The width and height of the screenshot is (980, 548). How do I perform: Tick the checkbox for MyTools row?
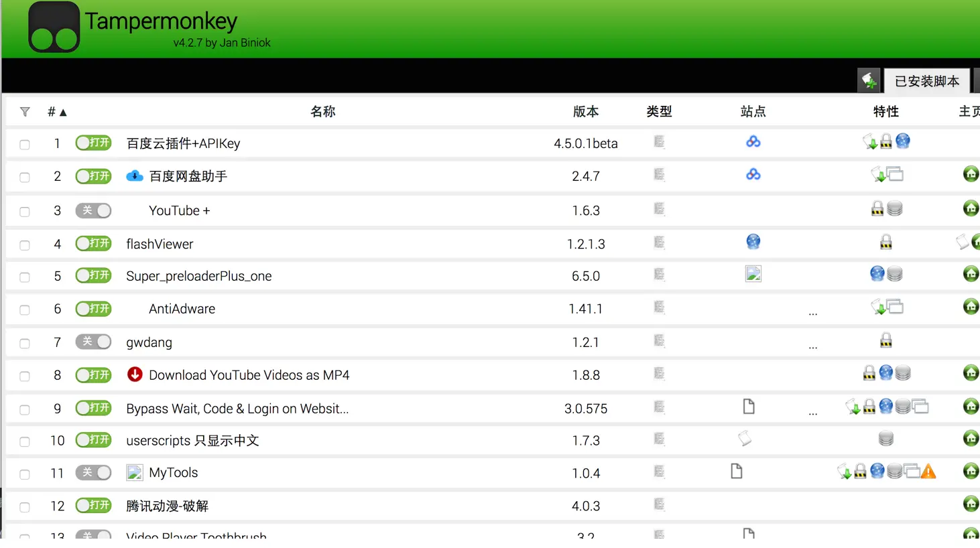pos(25,474)
